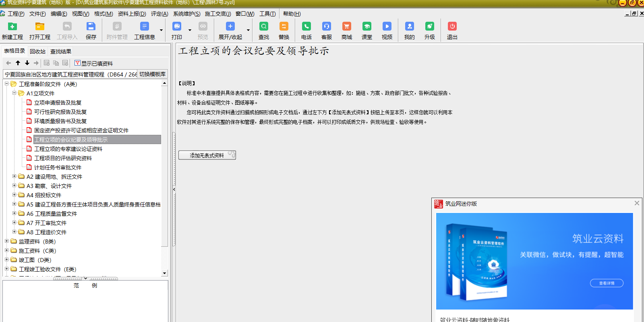Collapse the A1立项文件 tree node
Viewport: 644px width, 322px height.
pyautogui.click(x=14, y=93)
